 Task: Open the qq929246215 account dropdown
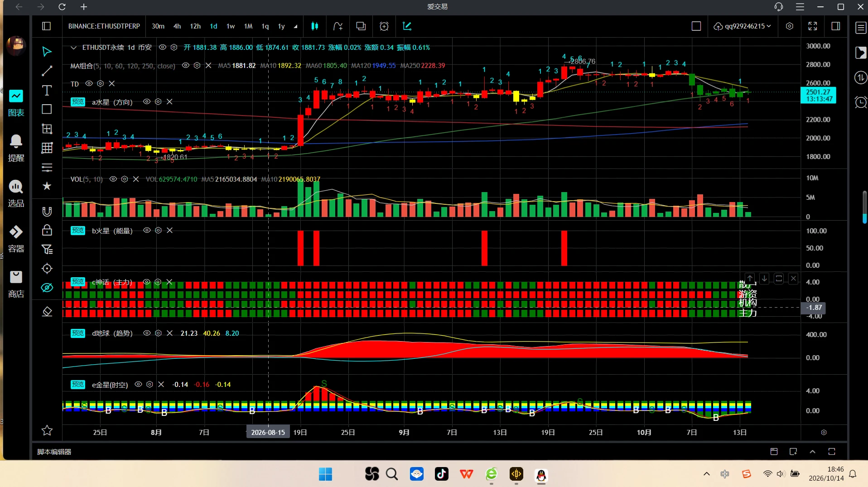click(742, 26)
